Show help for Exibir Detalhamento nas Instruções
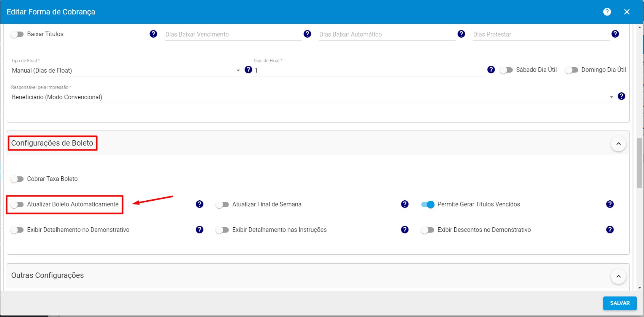Screen dimensions: 644x317 405,230
